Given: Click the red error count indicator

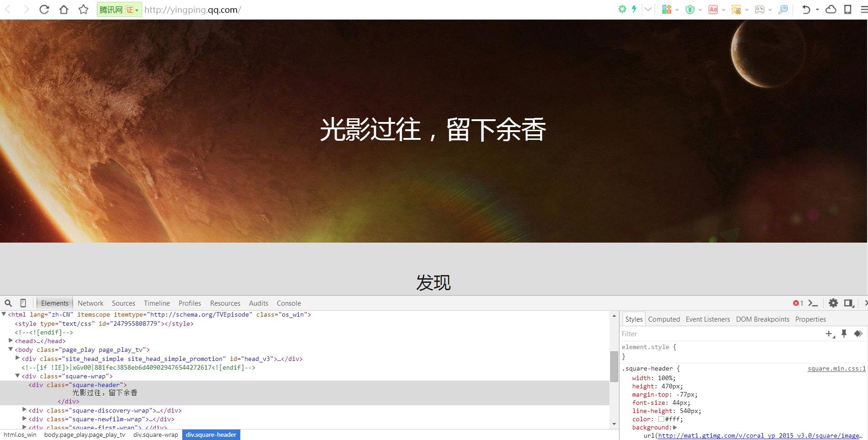Looking at the screenshot, I should [x=798, y=303].
